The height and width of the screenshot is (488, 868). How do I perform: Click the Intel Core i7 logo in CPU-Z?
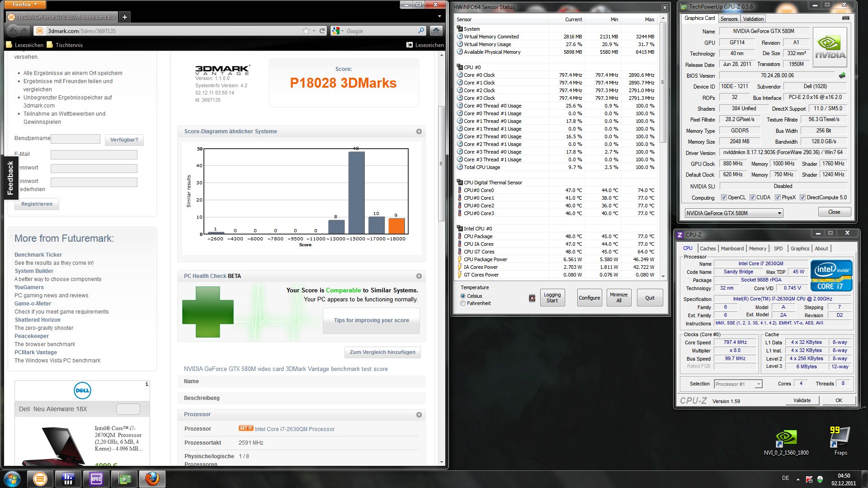[831, 275]
